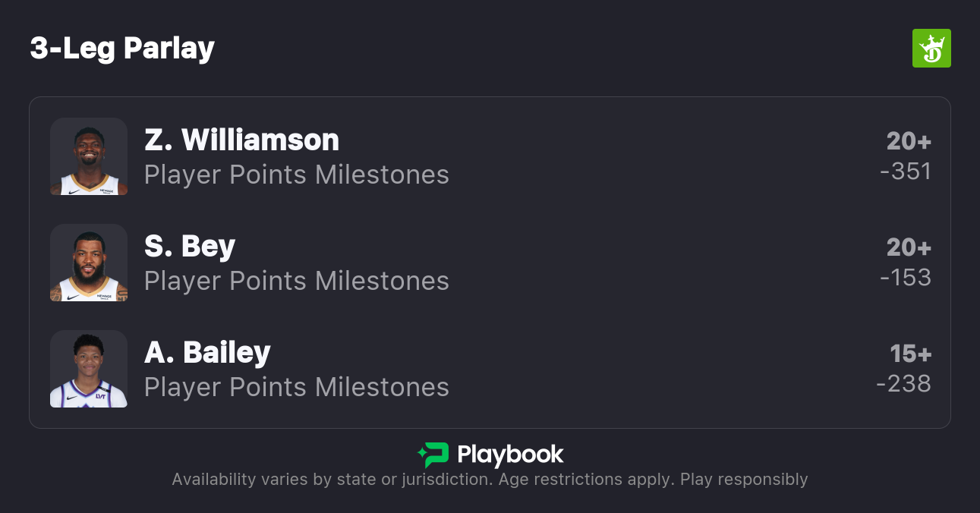Click the Playbook brand name text
This screenshot has height=513, width=980.
[510, 455]
